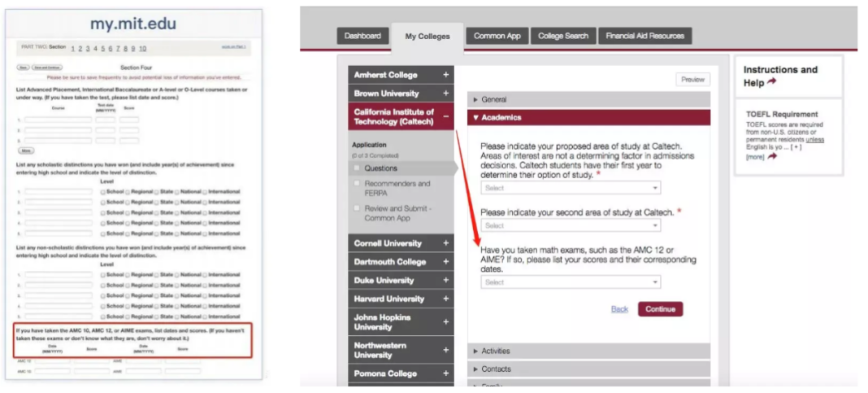The image size is (868, 393).
Task: Click the Preview button
Action: (692, 80)
